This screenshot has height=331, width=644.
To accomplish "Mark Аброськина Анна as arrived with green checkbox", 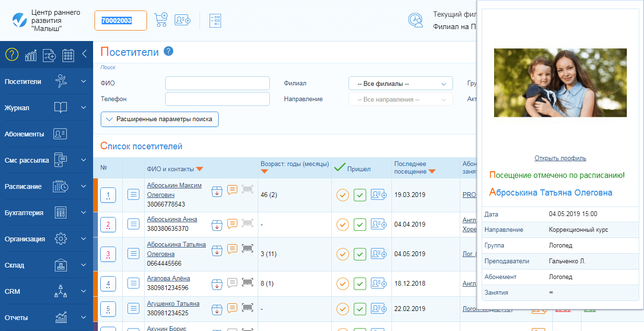I will (x=359, y=225).
